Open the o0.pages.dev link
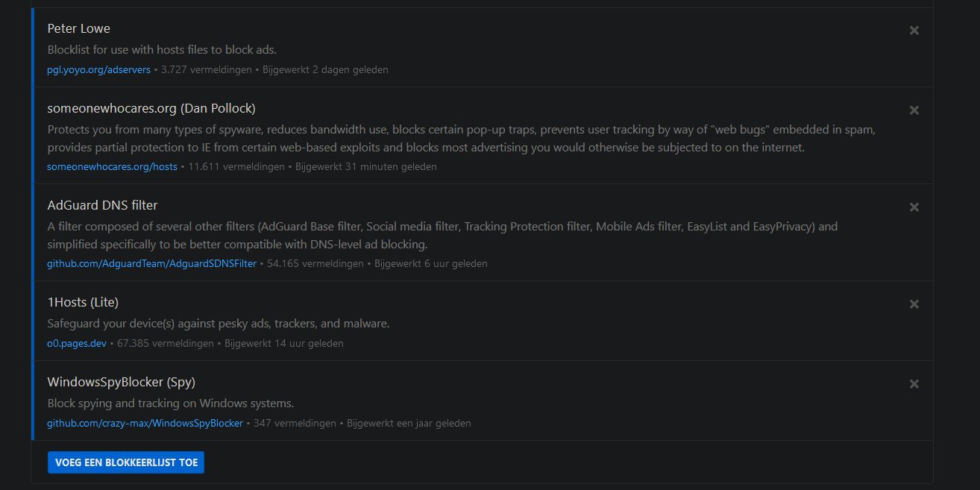The image size is (980, 490). 77,343
